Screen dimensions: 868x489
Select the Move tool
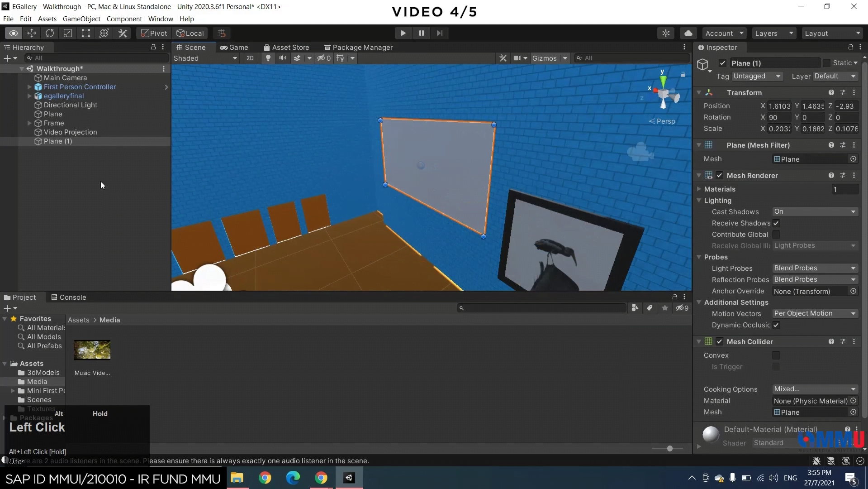click(x=31, y=33)
